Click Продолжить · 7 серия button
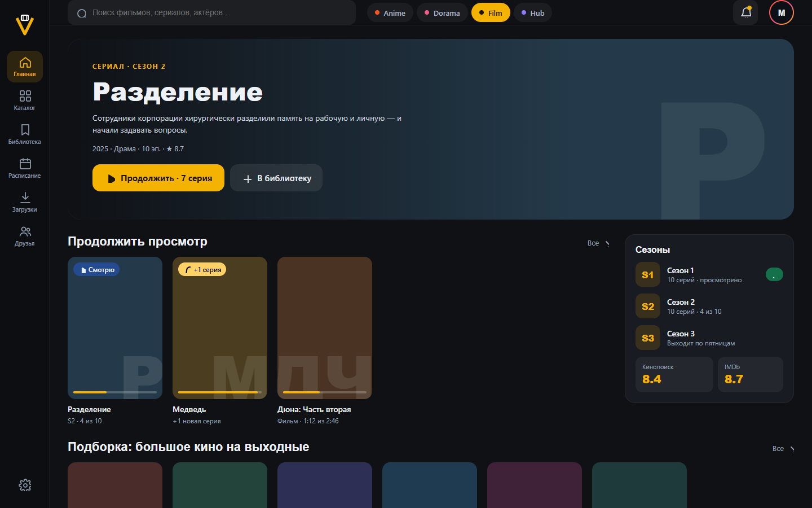This screenshot has width=812, height=508. pos(158,178)
